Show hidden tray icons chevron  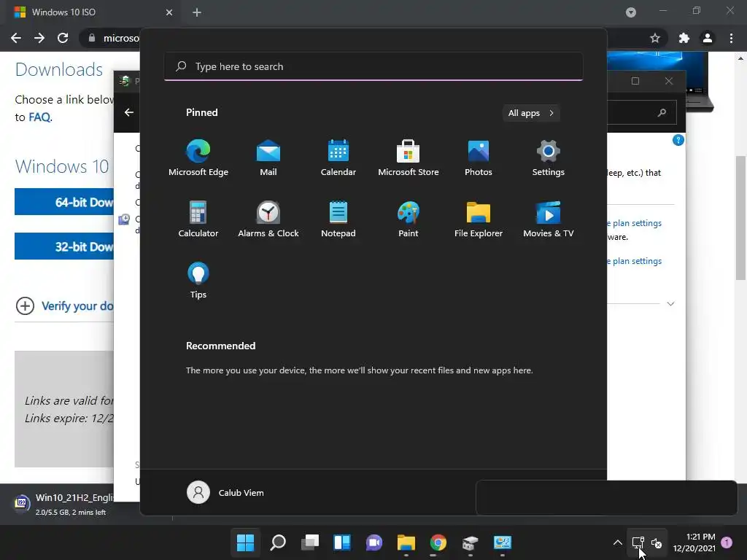pos(617,542)
